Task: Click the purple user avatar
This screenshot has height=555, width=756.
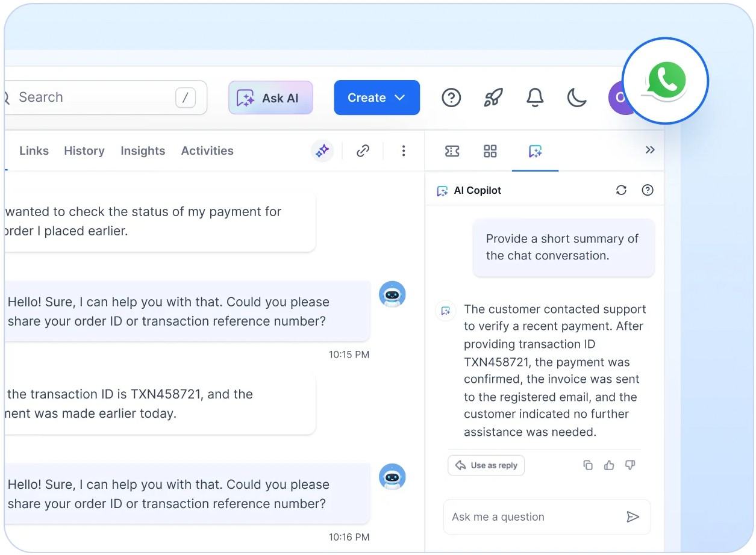Action: tap(618, 98)
